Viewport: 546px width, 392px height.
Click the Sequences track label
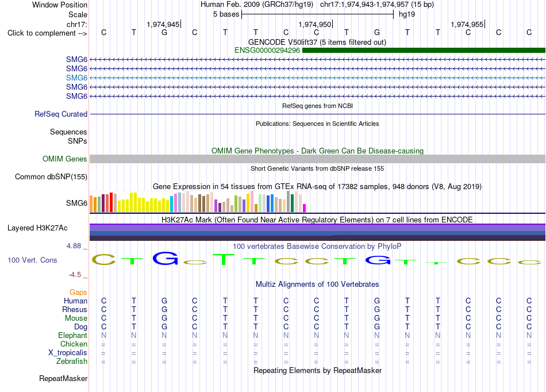68,132
